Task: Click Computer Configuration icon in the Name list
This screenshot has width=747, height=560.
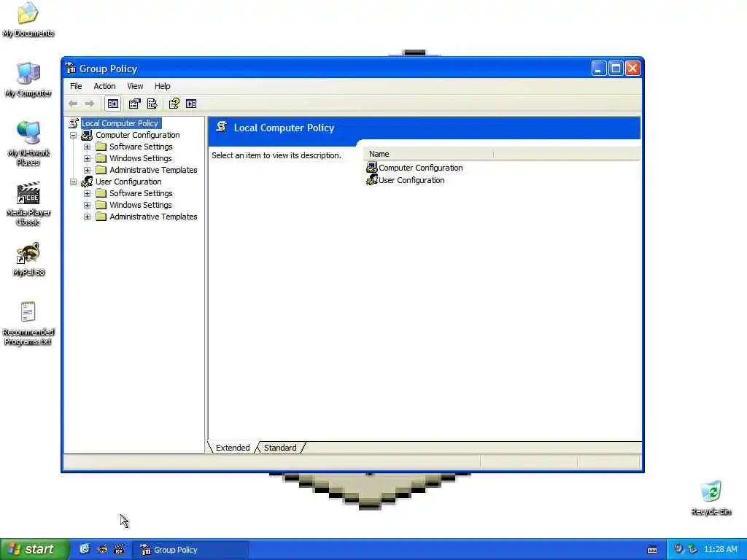Action: coord(371,168)
